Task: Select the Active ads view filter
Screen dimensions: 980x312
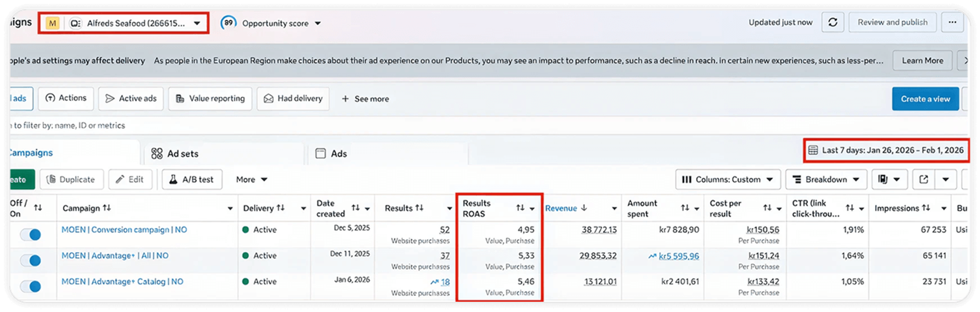Action: tap(131, 99)
